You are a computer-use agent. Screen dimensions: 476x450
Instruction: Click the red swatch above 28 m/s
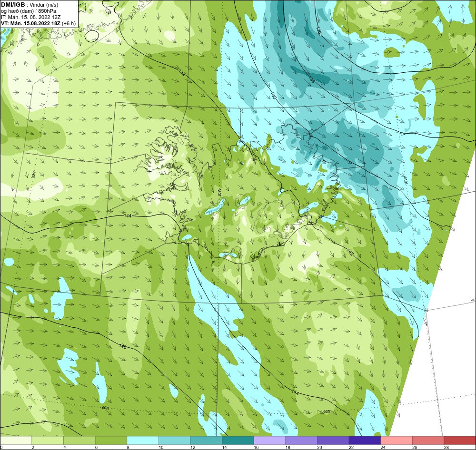[x=460, y=440]
